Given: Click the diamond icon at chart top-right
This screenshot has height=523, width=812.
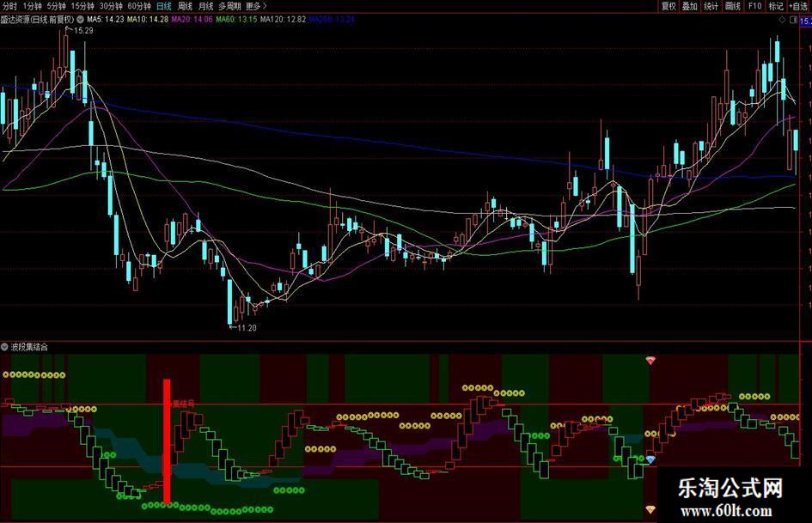Looking at the screenshot, I should click(783, 21).
